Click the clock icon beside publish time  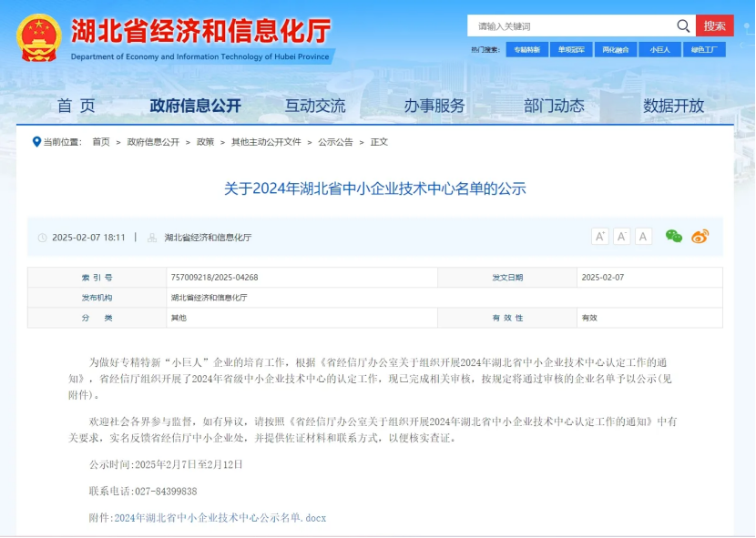pyautogui.click(x=43, y=238)
